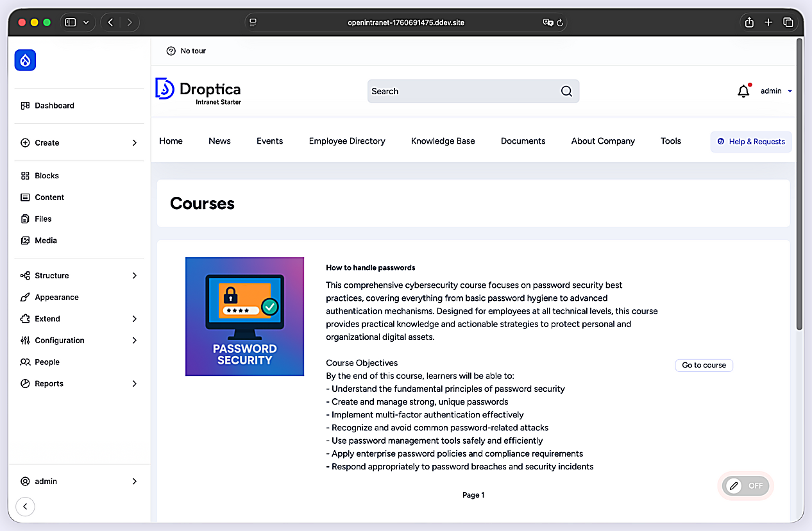The width and height of the screenshot is (812, 531).
Task: Show Safari tab overview icon
Action: [788, 22]
